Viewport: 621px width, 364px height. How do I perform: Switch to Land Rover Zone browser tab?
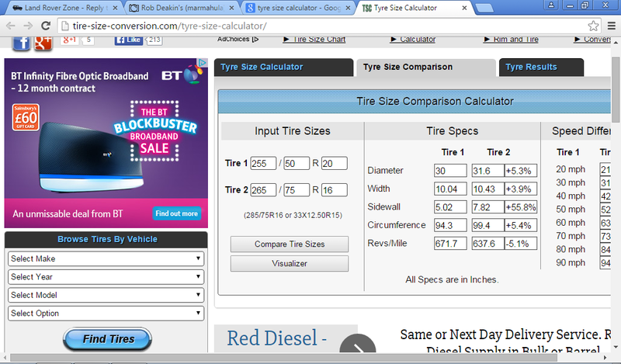tap(64, 8)
